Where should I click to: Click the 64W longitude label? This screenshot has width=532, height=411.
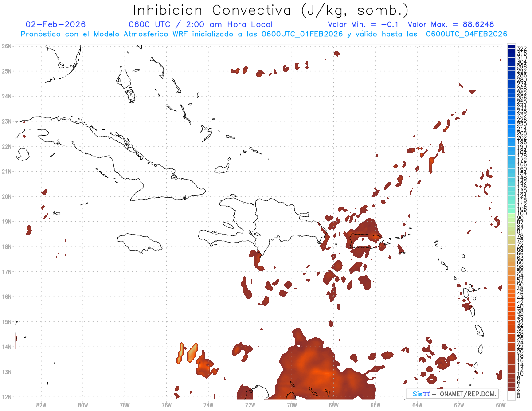click(417, 405)
